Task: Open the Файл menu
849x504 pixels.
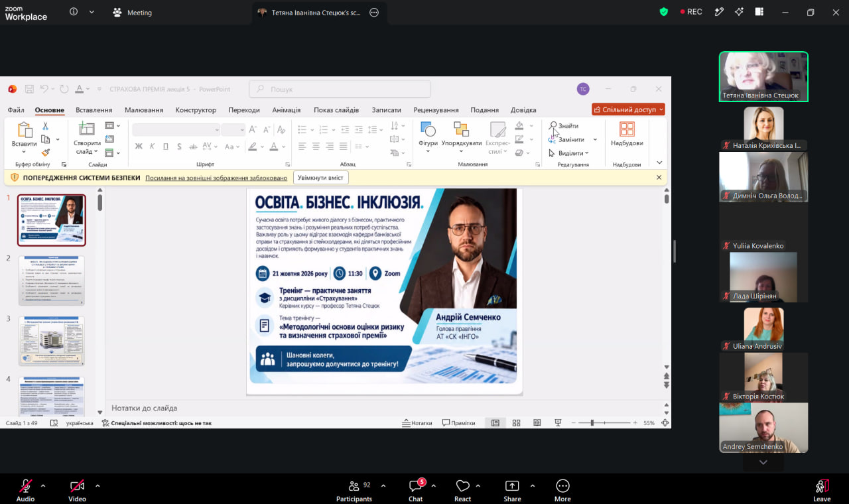Action: (x=16, y=110)
